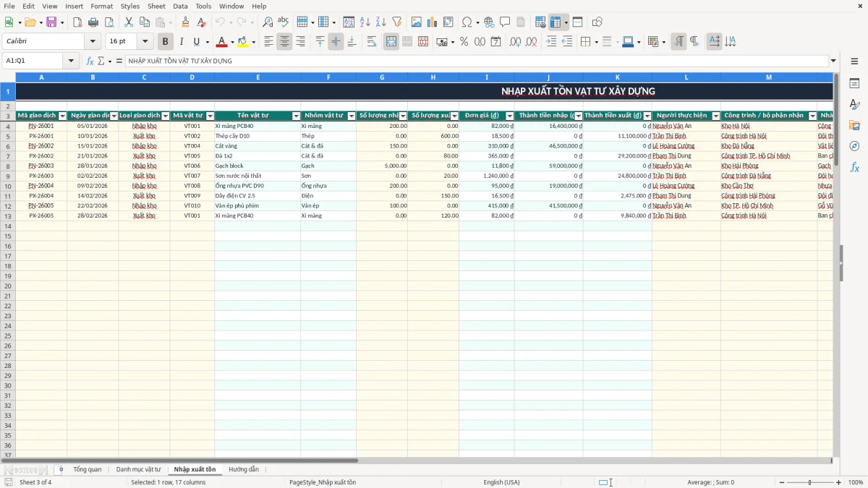868x488 pixels.
Task: Toggle Align Left
Action: (x=269, y=42)
